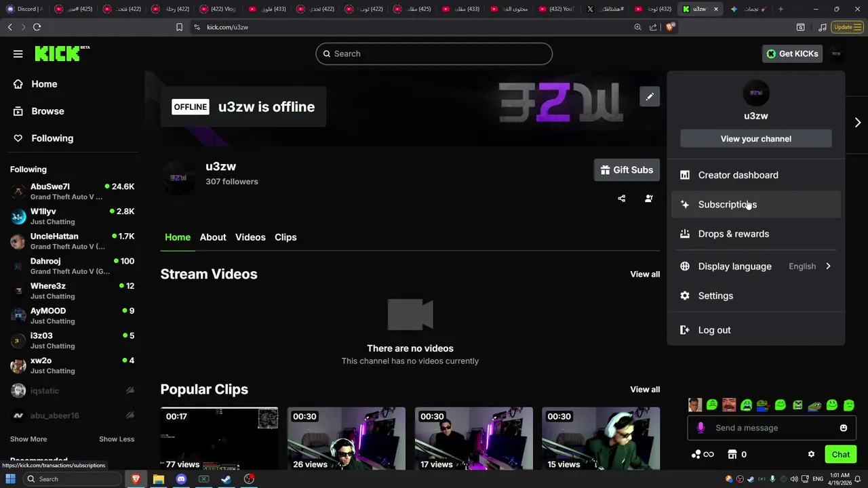Viewport: 868px width, 488px height.
Task: Click the browser address bar URL
Action: (x=227, y=27)
